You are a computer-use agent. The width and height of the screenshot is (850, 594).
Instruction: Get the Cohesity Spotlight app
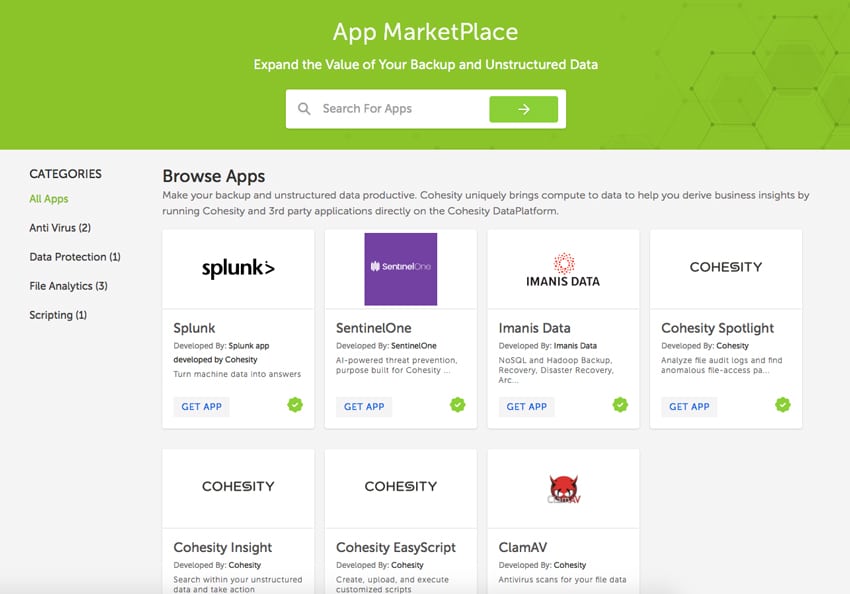pyautogui.click(x=690, y=406)
